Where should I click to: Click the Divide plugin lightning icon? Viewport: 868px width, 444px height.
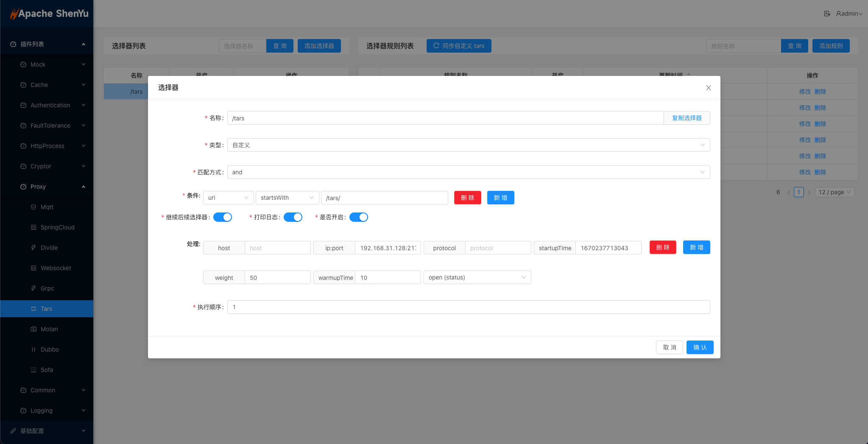pyautogui.click(x=33, y=248)
